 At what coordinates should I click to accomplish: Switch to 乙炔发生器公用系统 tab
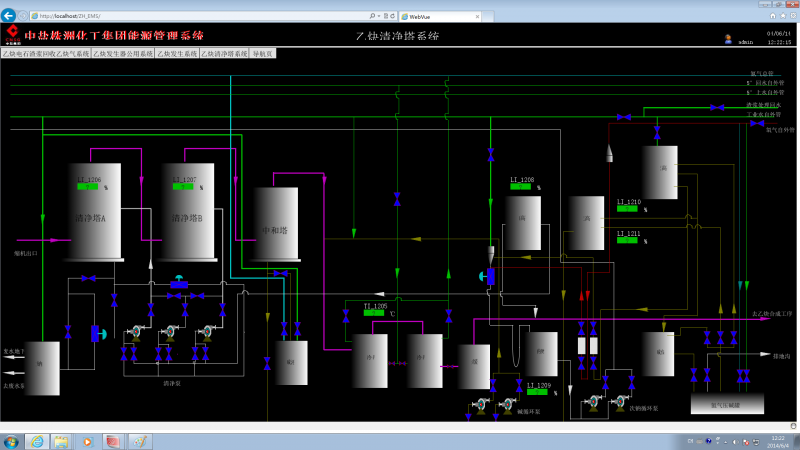tap(123, 54)
